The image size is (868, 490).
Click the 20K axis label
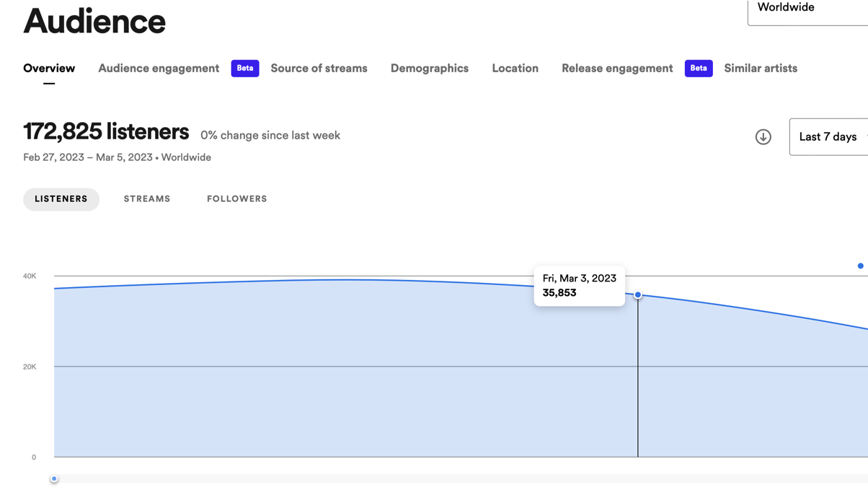(x=30, y=367)
